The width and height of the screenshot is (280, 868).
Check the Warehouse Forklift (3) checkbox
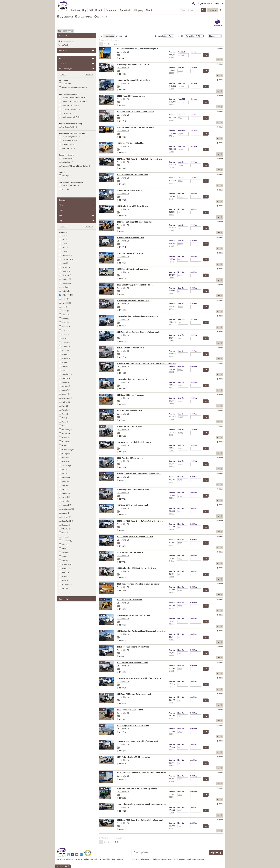click(60, 127)
